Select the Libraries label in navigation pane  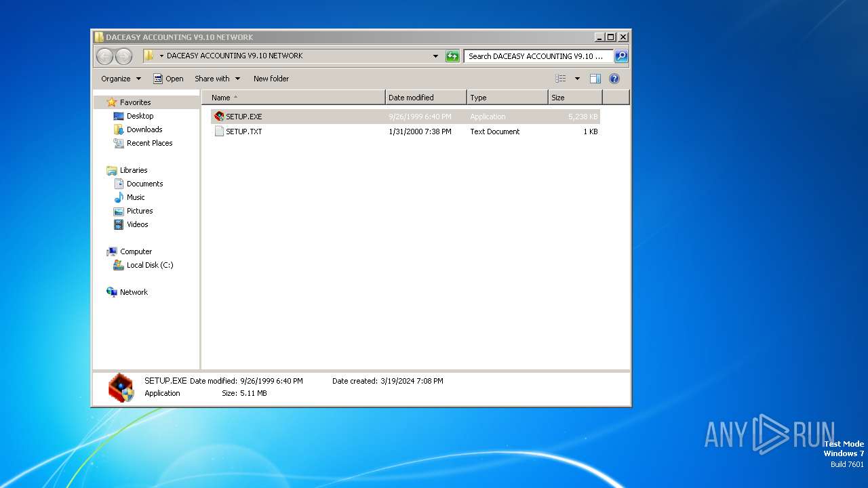pos(134,170)
